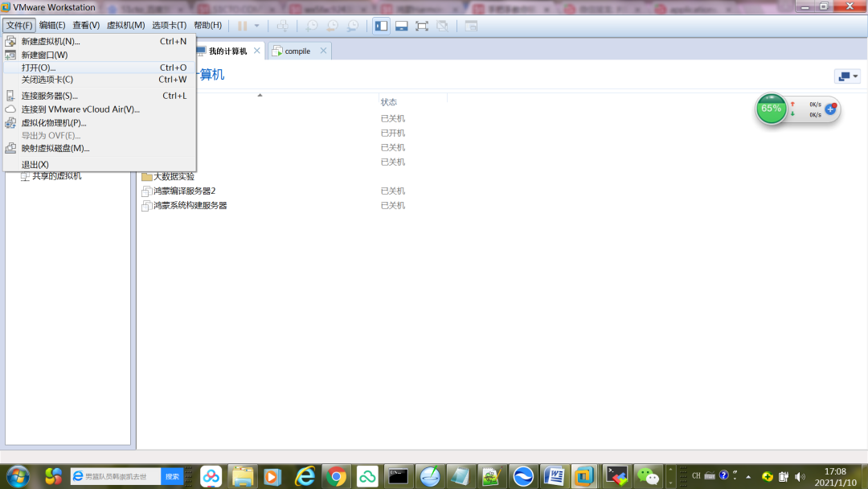Select 映射虚拟磁盘(M)... menu entry
868x489 pixels.
pos(99,149)
